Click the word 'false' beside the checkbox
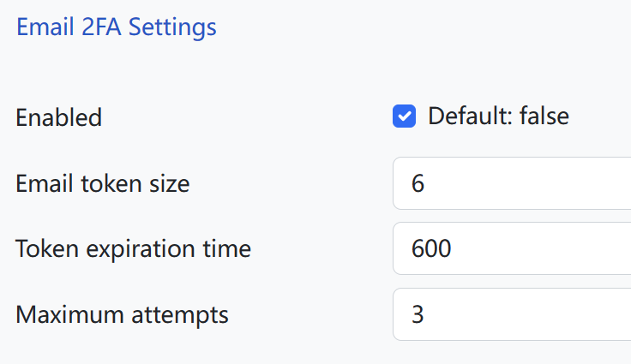 click(x=542, y=116)
